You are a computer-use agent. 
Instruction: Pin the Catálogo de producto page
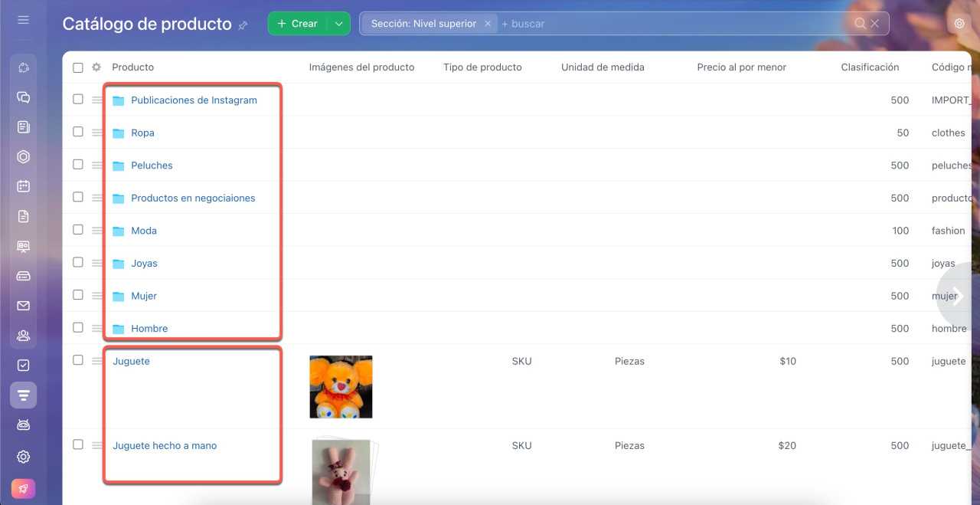(243, 25)
